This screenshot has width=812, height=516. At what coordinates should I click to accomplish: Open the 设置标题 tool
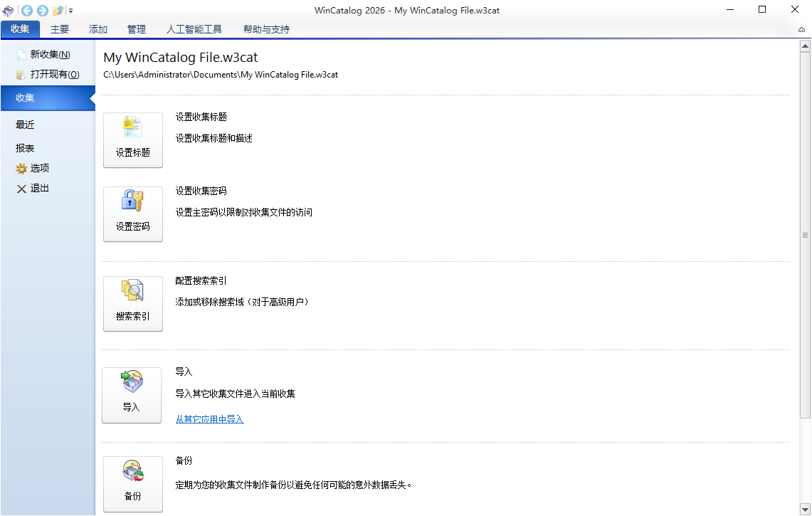[x=133, y=139]
